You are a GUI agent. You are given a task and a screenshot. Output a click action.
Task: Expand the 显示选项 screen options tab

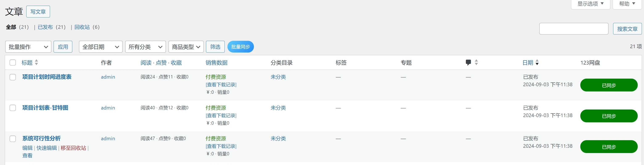click(x=590, y=4)
